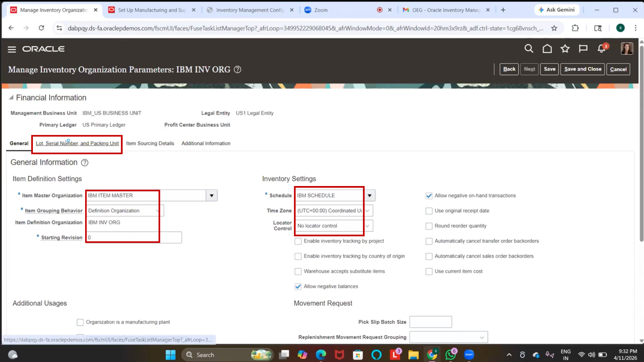This screenshot has height=362, width=644.
Task: Check Automatically cancel sales order backorders
Action: pyautogui.click(x=429, y=256)
